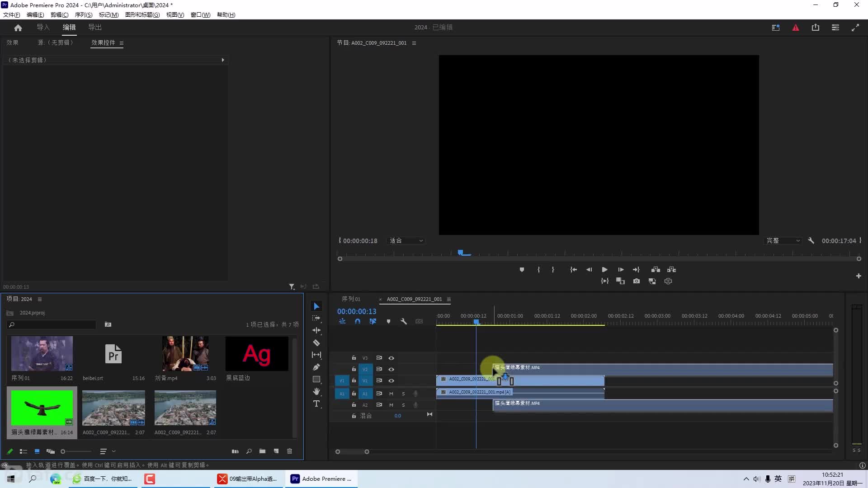Mute the A2 audio track
The image size is (868, 488).
tap(392, 405)
